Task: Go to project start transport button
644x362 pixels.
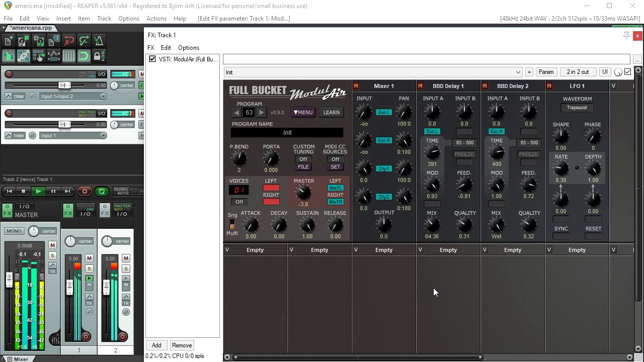Action: tap(9, 191)
